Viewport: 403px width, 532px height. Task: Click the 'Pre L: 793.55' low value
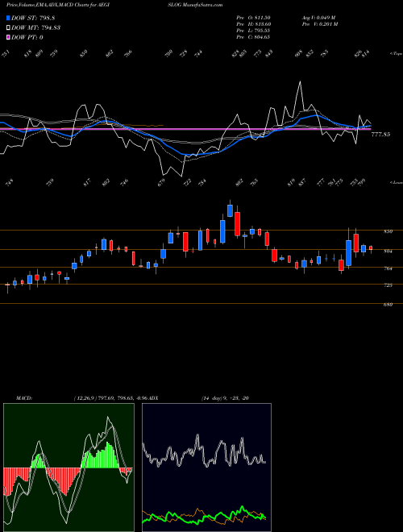click(253, 31)
